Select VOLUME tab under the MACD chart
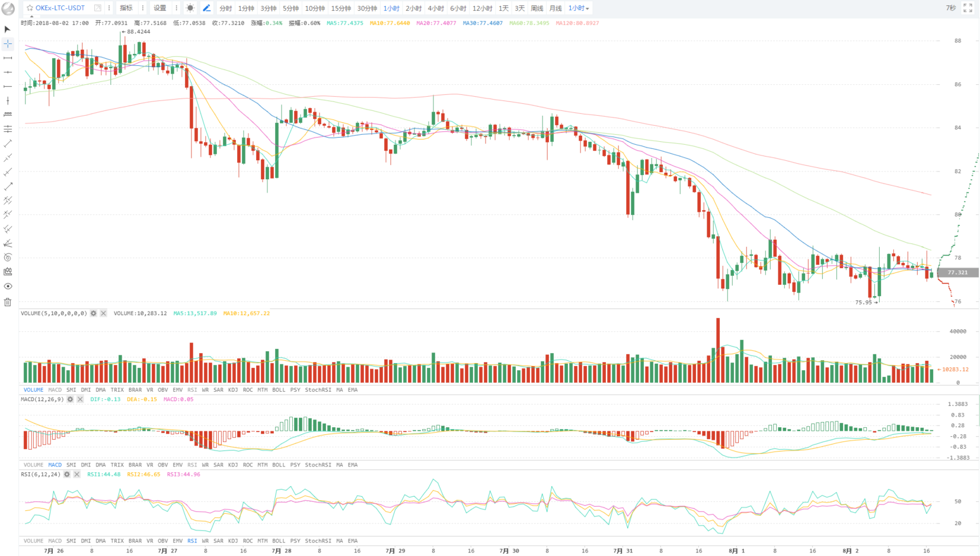The width and height of the screenshot is (980, 556). pos(33,465)
